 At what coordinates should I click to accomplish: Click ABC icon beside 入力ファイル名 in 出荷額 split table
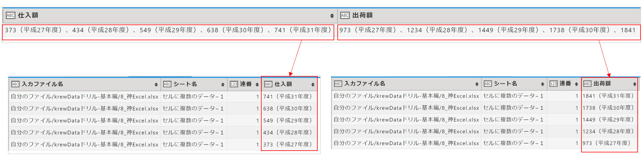(338, 84)
